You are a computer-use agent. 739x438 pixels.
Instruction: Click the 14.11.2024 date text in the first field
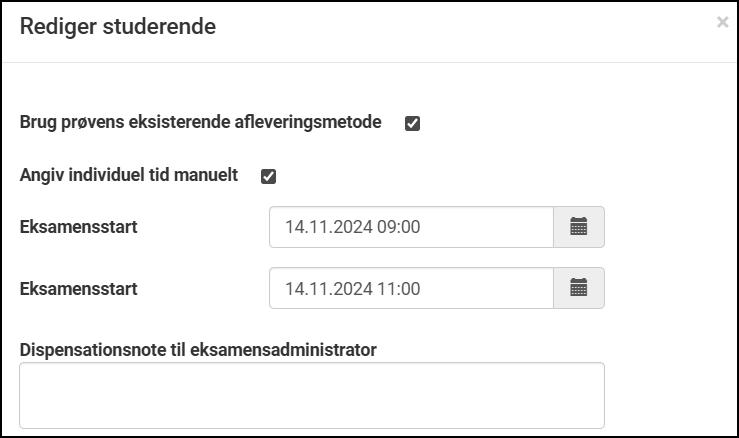coord(328,227)
